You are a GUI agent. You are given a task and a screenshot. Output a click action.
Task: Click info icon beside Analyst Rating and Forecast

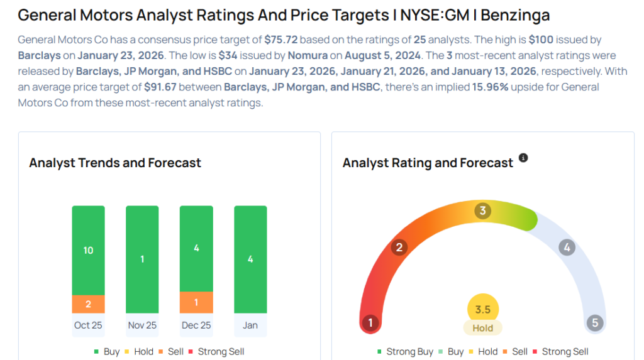523,158
